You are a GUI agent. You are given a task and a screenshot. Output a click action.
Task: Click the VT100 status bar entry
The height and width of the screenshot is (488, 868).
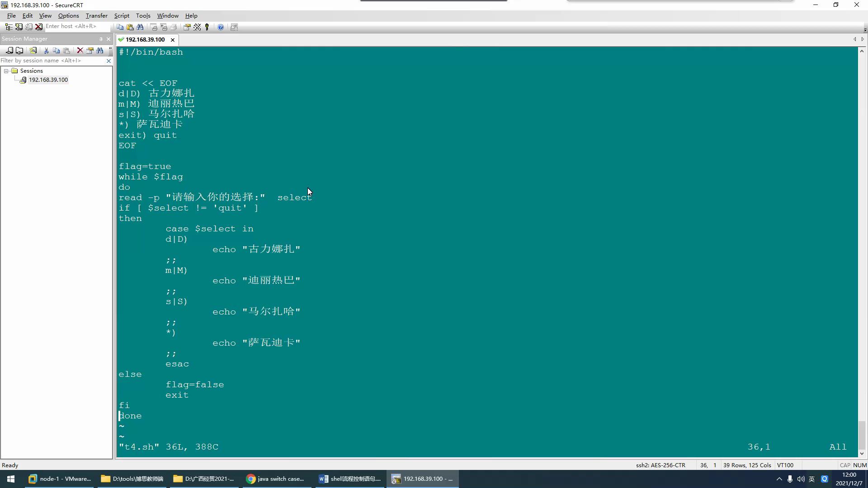pyautogui.click(x=785, y=465)
